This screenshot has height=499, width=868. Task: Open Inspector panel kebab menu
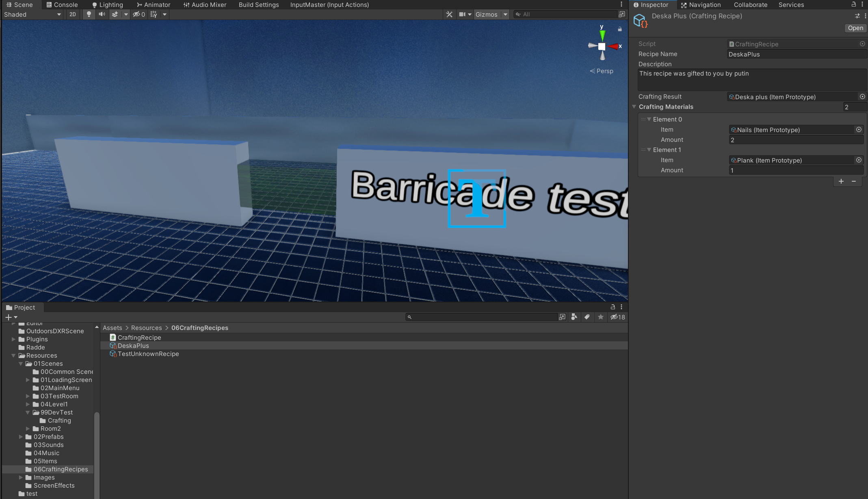[x=862, y=4]
